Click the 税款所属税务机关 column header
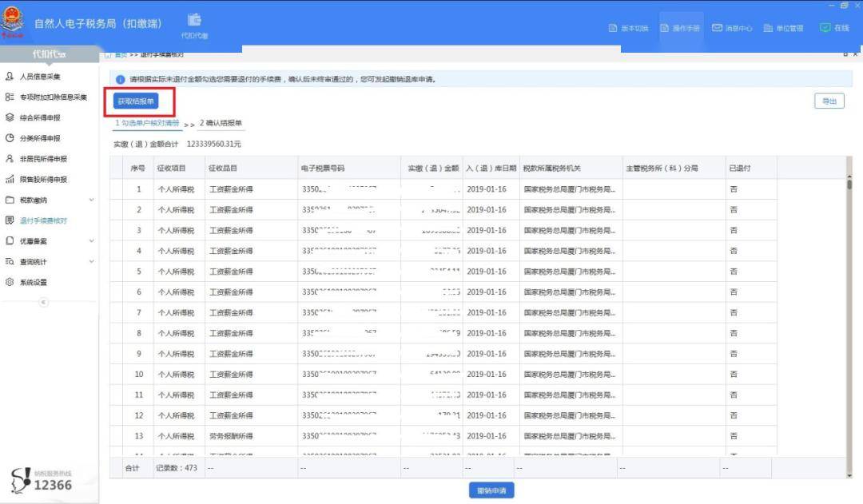This screenshot has height=504, width=863. (x=571, y=169)
